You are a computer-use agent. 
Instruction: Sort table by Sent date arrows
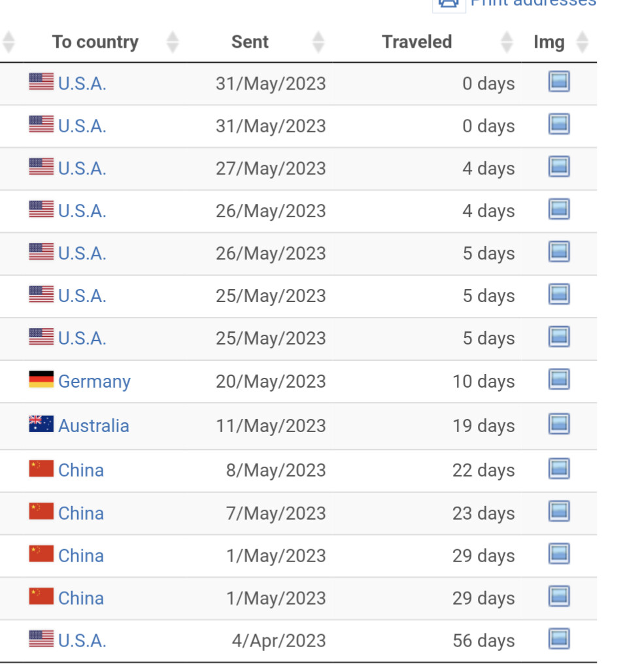(318, 42)
